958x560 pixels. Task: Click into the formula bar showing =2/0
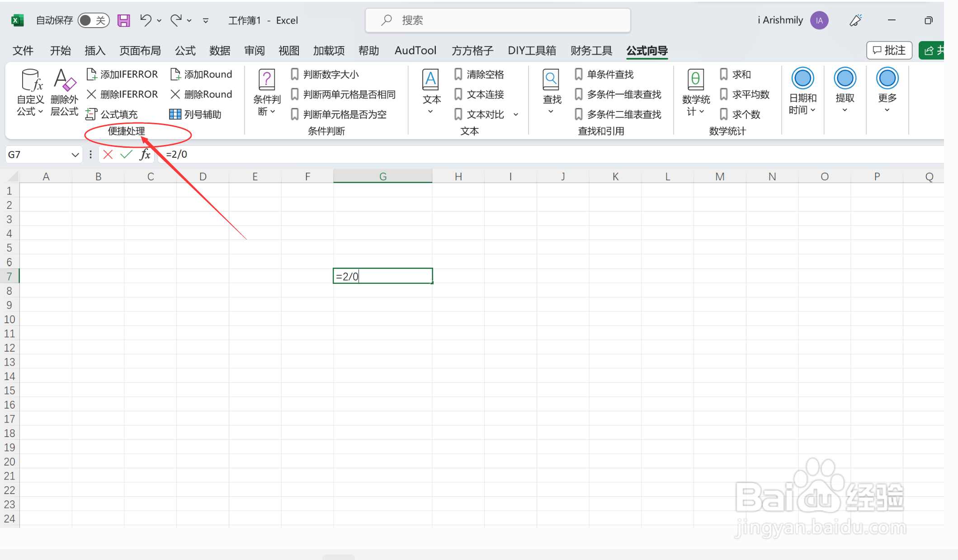[x=552, y=155]
